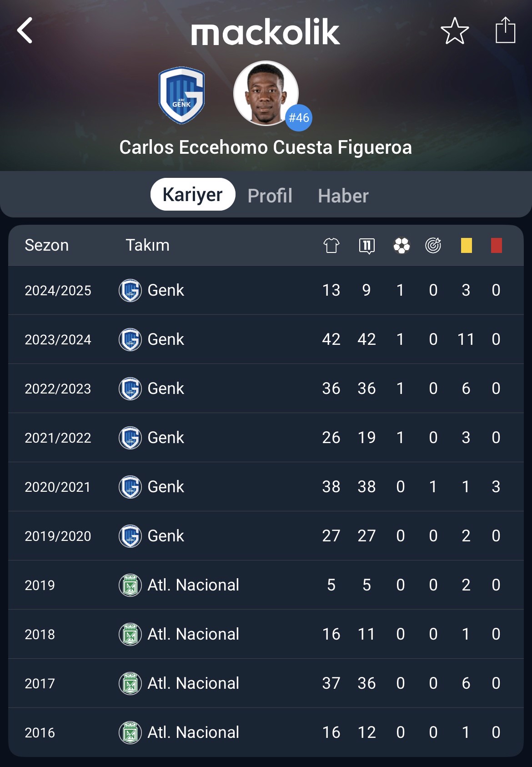Tap the #46 jersey number badge
Viewport: 532px width, 767px height.
pos(299,118)
